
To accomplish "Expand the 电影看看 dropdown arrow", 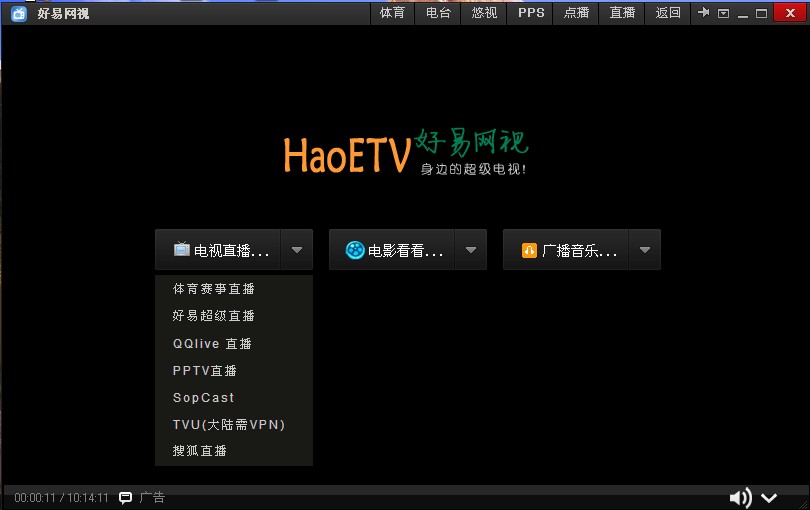I will point(471,250).
